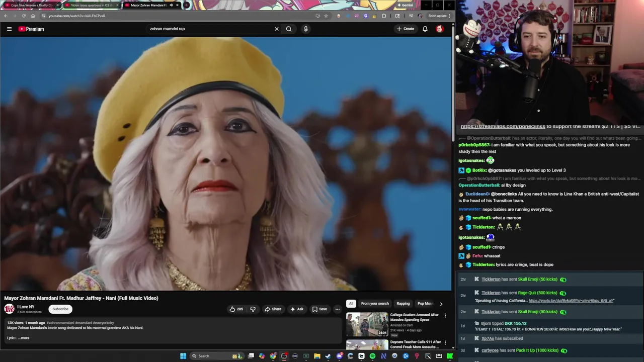Image resolution: width=644 pixels, height=362 pixels.
Task: Open Spotify from the taskbar
Action: pos(372,356)
